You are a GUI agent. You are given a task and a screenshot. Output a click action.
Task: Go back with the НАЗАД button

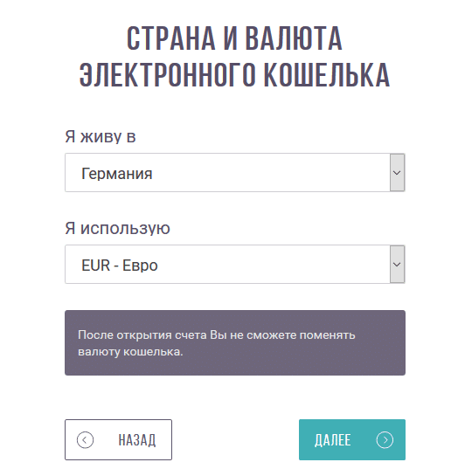pos(118,439)
